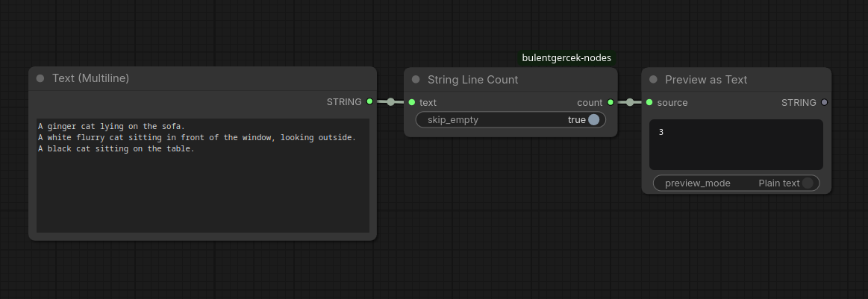This screenshot has height=299, width=868.
Task: Select the Preview as Text title
Action: point(706,80)
